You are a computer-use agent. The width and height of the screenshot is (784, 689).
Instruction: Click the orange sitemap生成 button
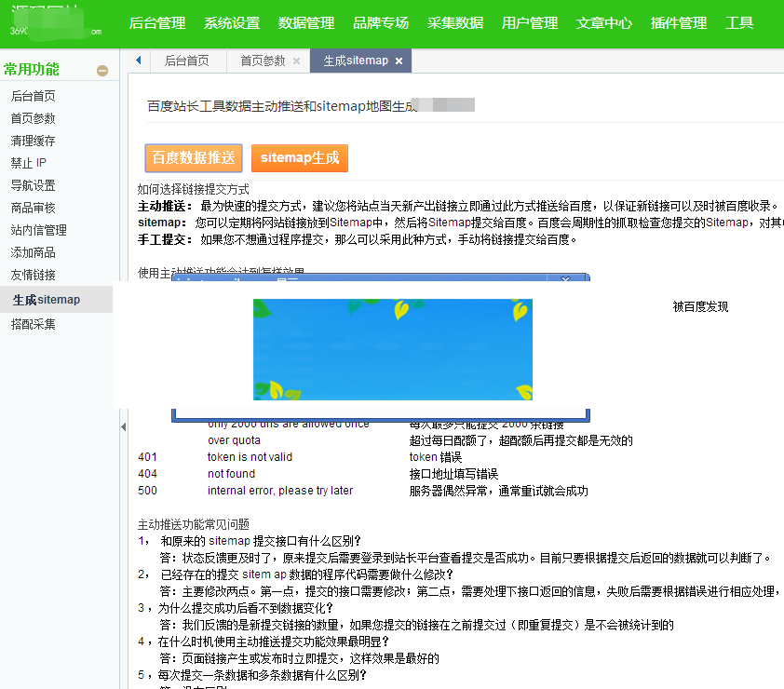(x=299, y=158)
